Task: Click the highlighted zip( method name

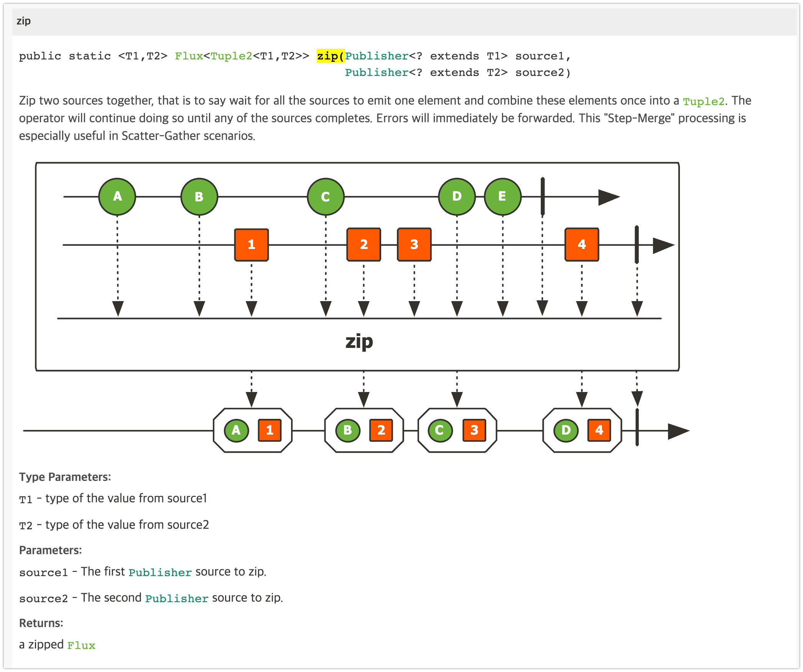Action: click(x=330, y=56)
